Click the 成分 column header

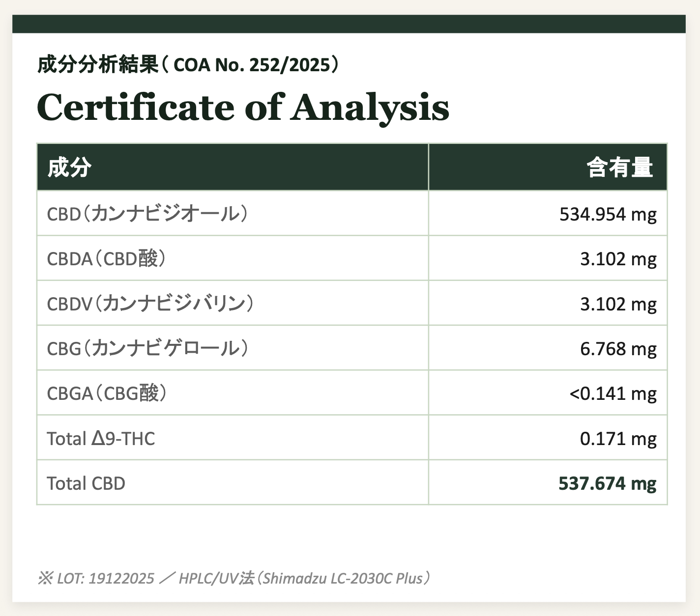[69, 168]
